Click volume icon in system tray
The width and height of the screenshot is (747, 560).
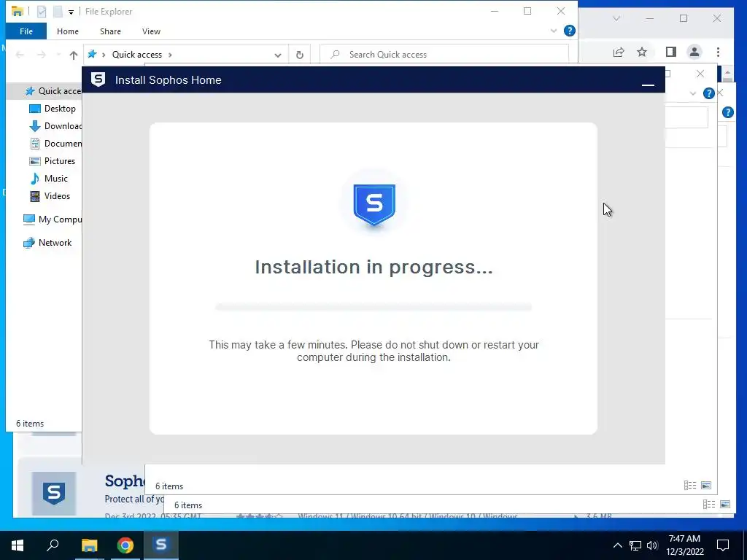click(652, 545)
